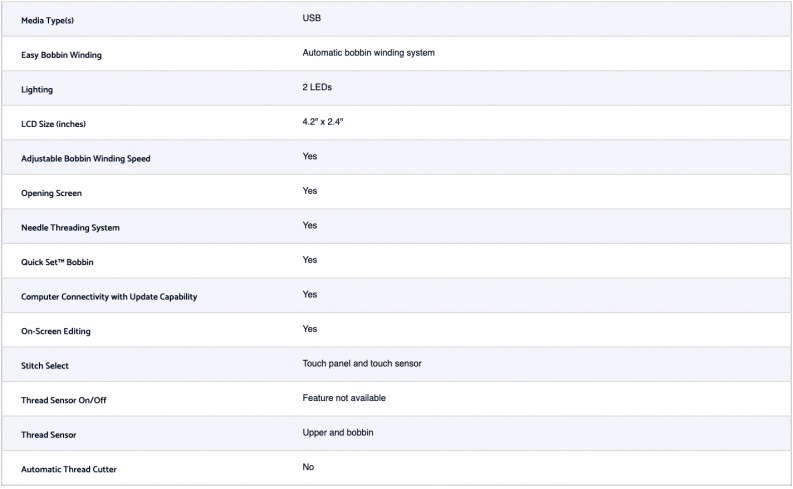
Task: Click the Easy Bobbin Winding label
Action: pyautogui.click(x=61, y=55)
